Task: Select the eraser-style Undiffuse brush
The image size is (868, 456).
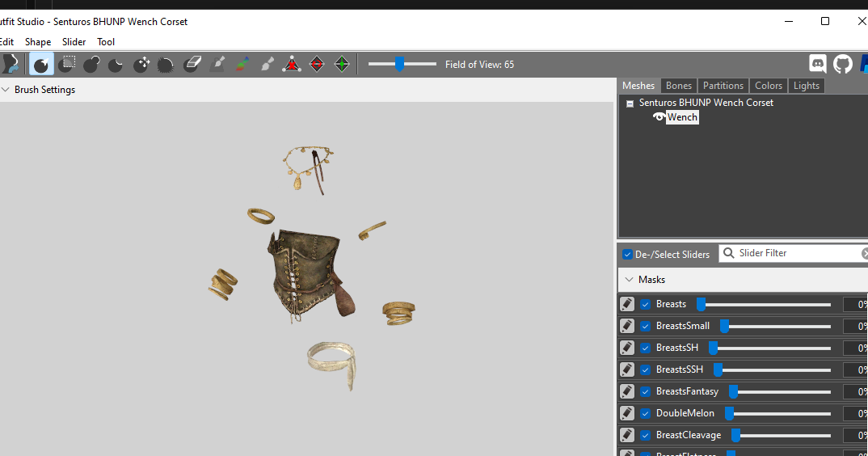Action: pyautogui.click(x=192, y=64)
